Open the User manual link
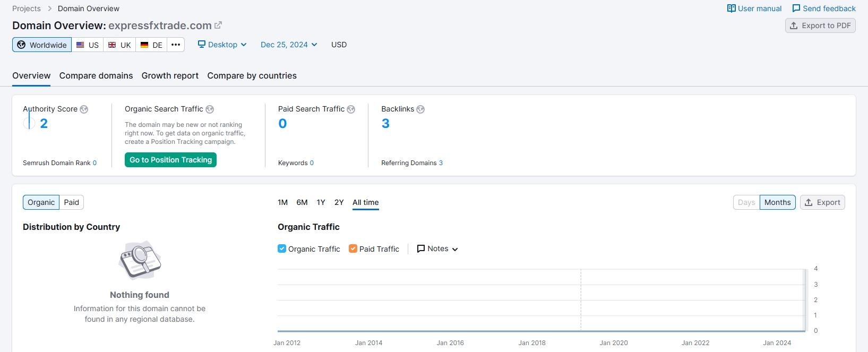Screen dimensions: 868x352 [754, 8]
